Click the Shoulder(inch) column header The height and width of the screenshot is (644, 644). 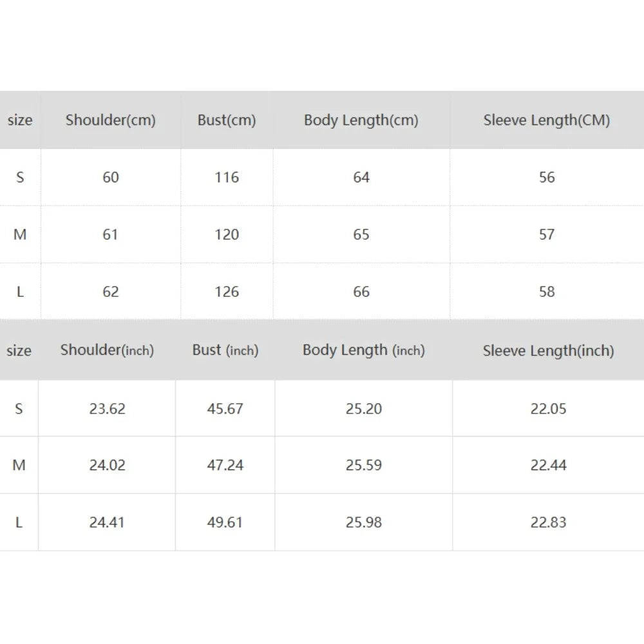coord(107,350)
